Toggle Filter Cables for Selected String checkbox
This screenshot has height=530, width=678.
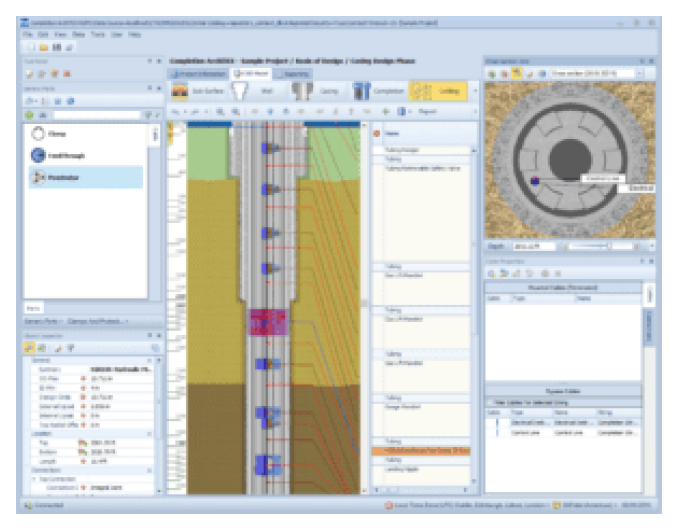[x=492, y=401]
